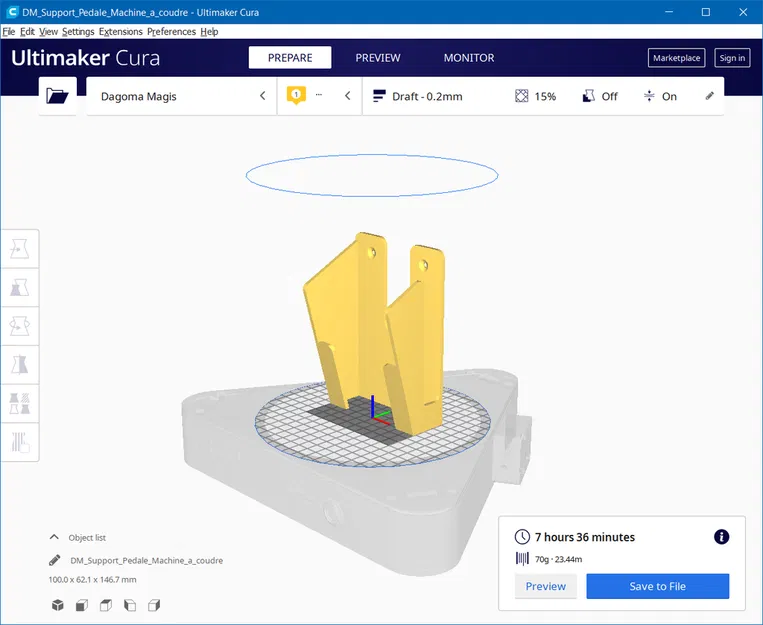Click the clock icon by print time
This screenshot has height=625, width=763.
coord(522,537)
